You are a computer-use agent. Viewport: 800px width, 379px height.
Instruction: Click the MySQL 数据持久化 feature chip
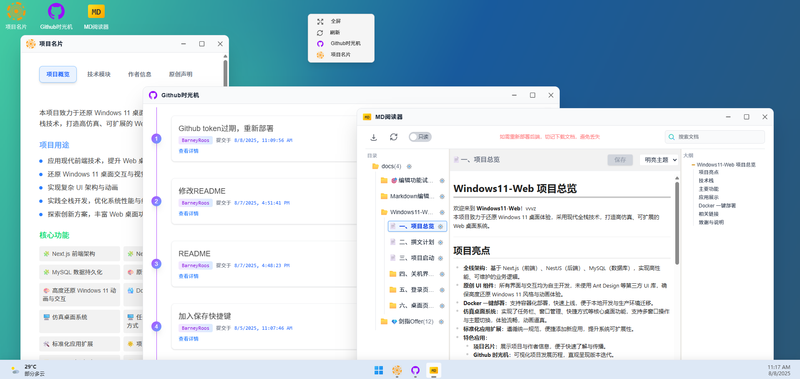[80, 272]
